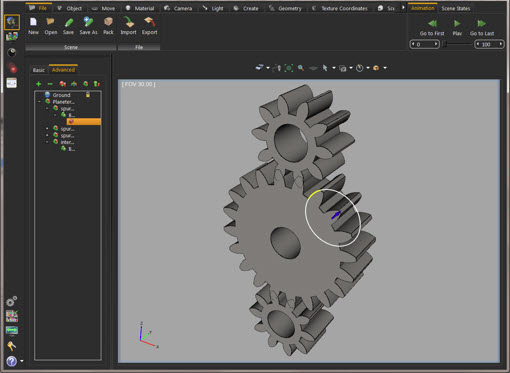Viewport: 510px width, 373px height.
Task: Switch organizer to the Basic tab
Action: point(39,70)
